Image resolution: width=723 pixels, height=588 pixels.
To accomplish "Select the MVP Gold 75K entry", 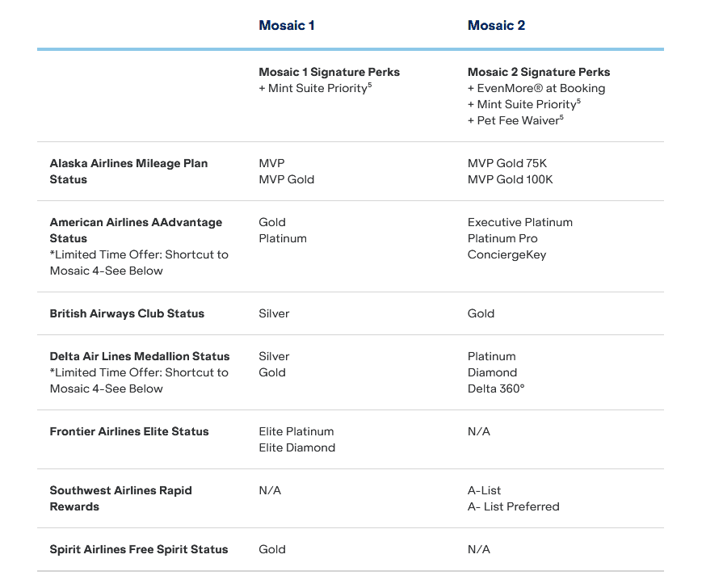I will pyautogui.click(x=507, y=163).
